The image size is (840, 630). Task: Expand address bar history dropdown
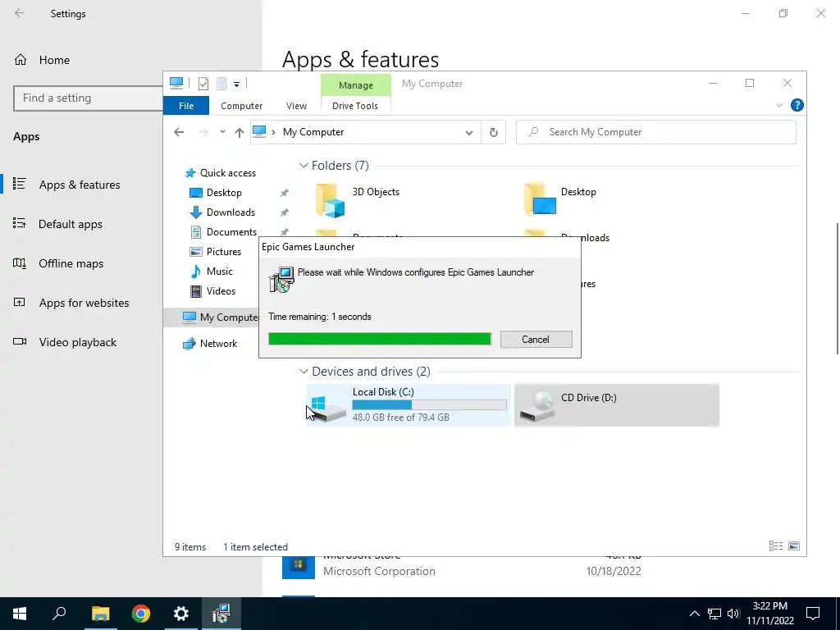[468, 132]
